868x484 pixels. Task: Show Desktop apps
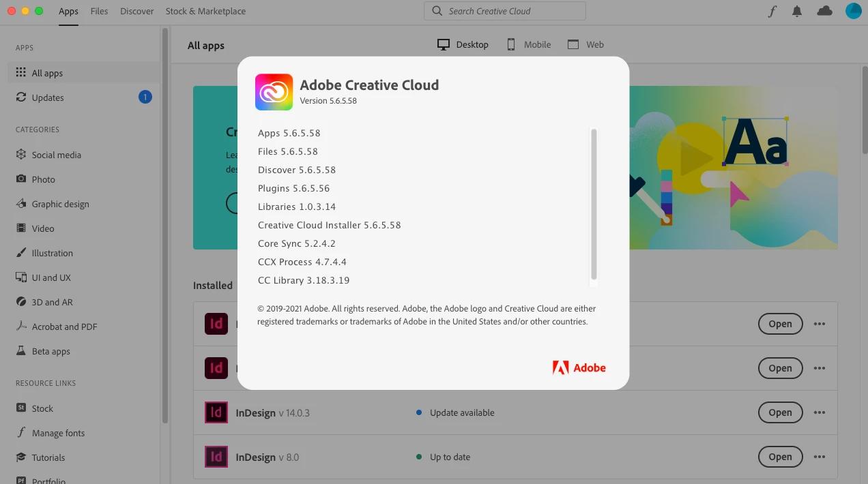click(463, 44)
